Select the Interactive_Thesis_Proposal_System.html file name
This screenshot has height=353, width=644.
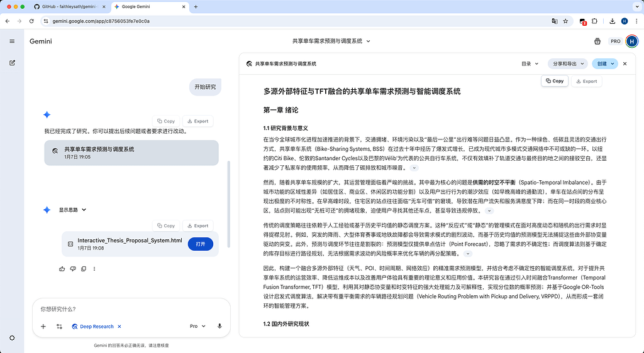[x=130, y=240]
